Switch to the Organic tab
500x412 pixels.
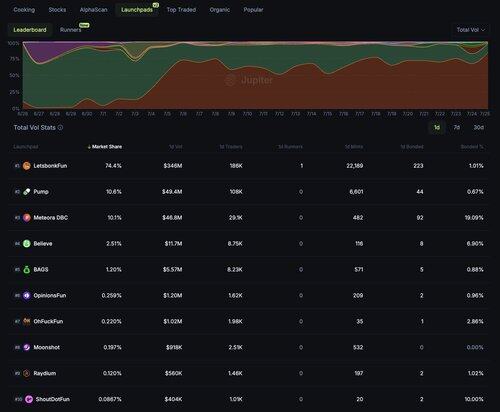(x=220, y=10)
